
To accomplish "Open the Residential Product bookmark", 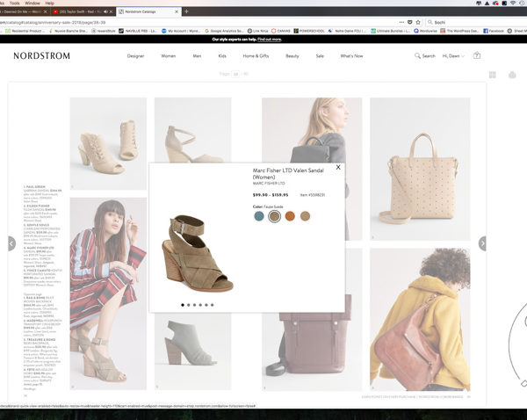I will 25,31.
